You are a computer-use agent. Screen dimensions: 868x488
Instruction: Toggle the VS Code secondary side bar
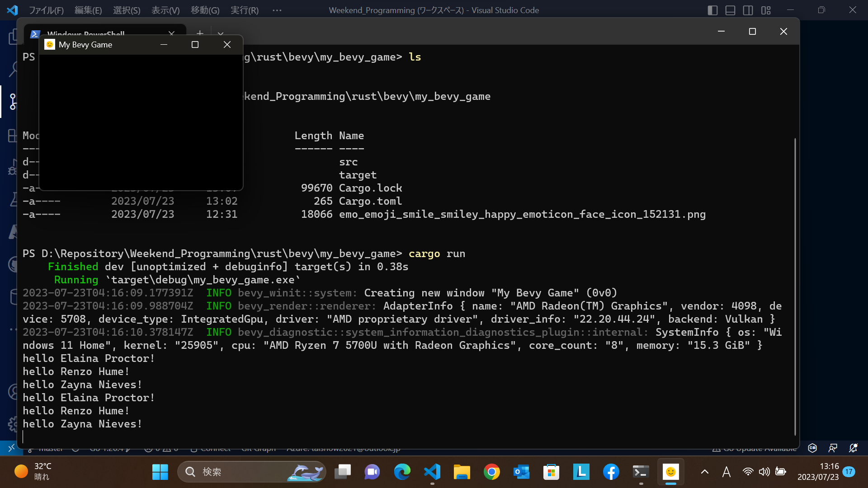[748, 10]
